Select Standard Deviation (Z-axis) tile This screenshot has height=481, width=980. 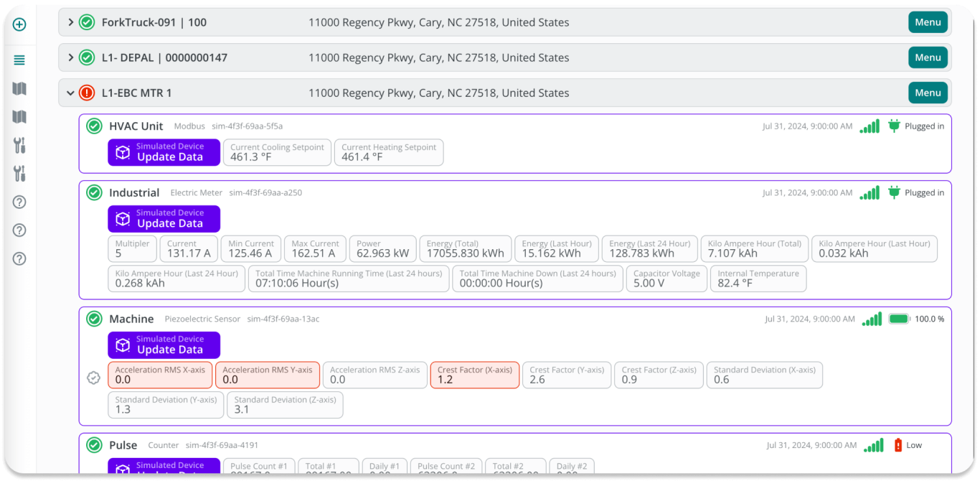point(285,405)
